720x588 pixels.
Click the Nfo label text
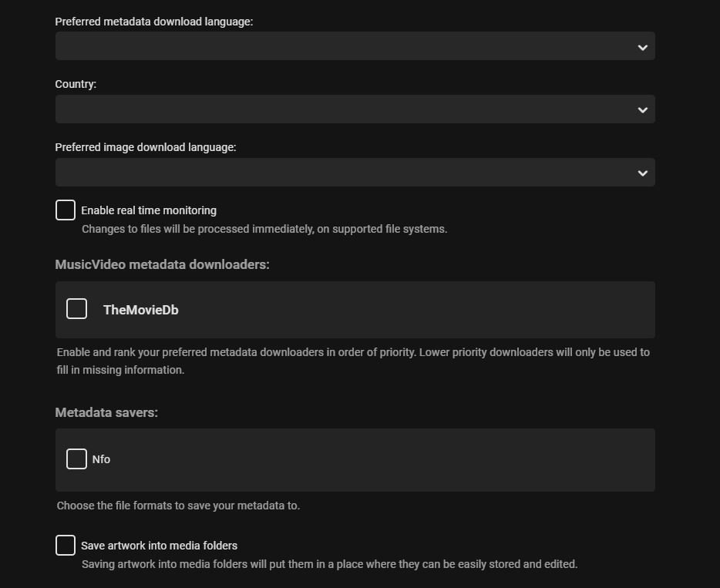click(x=101, y=459)
